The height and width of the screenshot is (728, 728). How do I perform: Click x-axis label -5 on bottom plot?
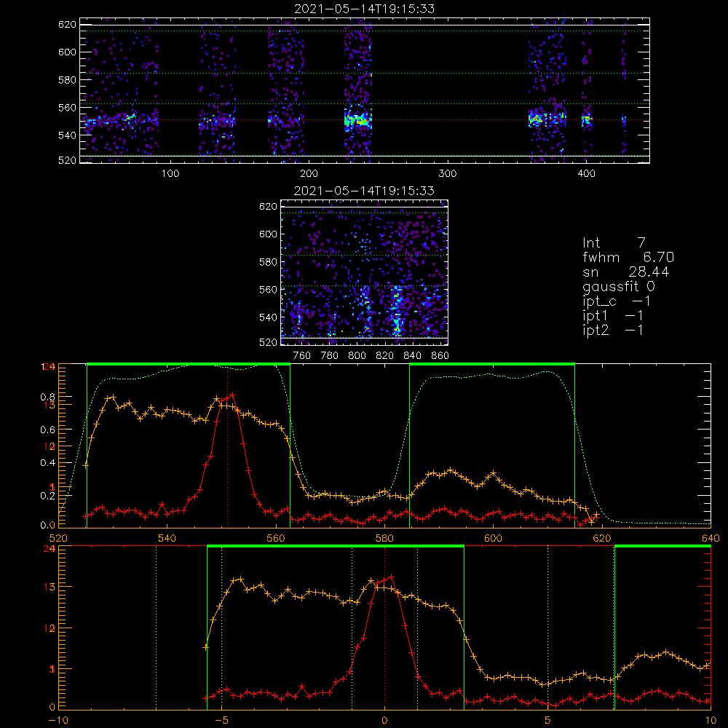(x=221, y=720)
